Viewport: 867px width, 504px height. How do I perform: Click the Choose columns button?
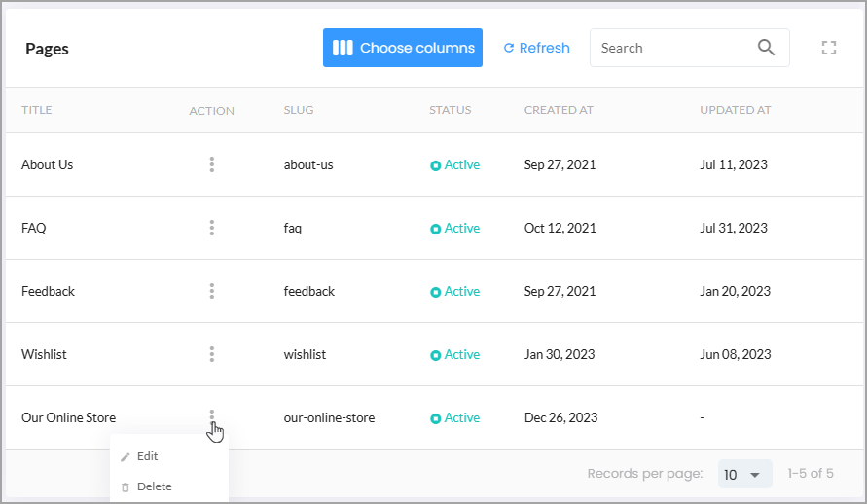[x=403, y=48]
